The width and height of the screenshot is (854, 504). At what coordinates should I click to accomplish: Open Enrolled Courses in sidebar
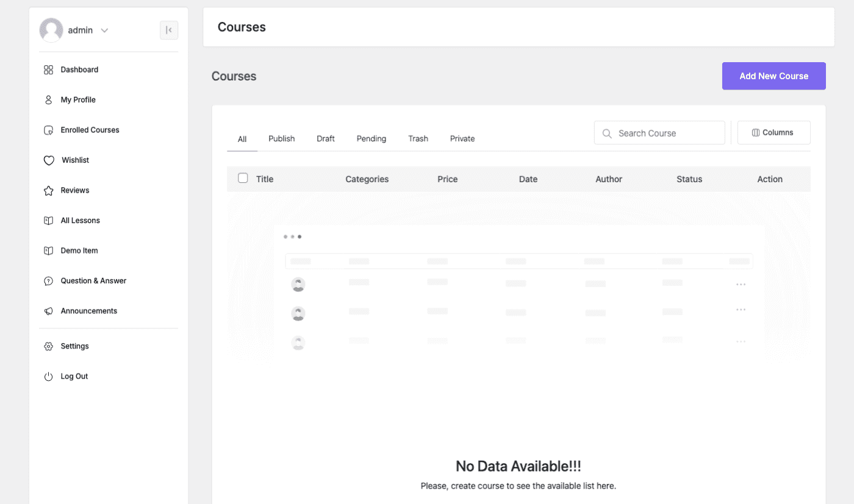pyautogui.click(x=90, y=130)
